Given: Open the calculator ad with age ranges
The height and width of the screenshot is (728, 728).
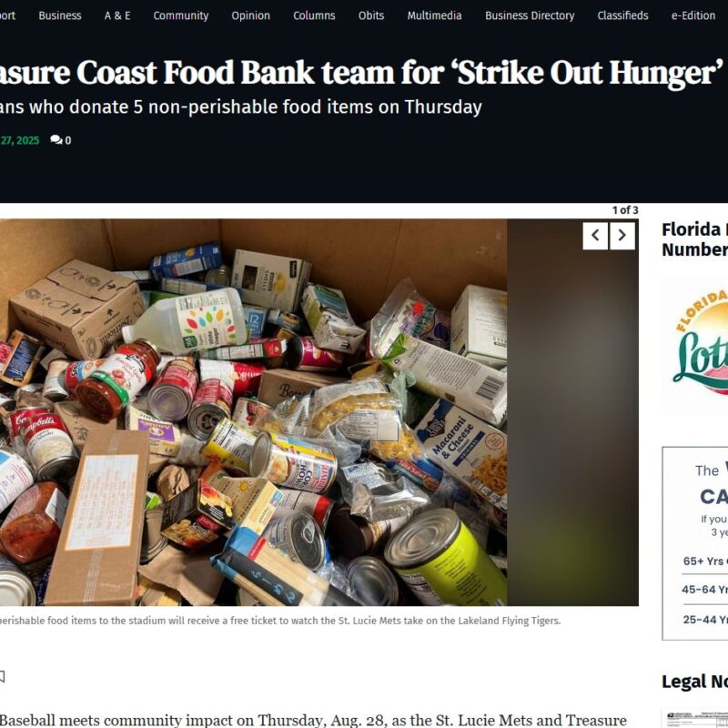Looking at the screenshot, I should [695, 543].
